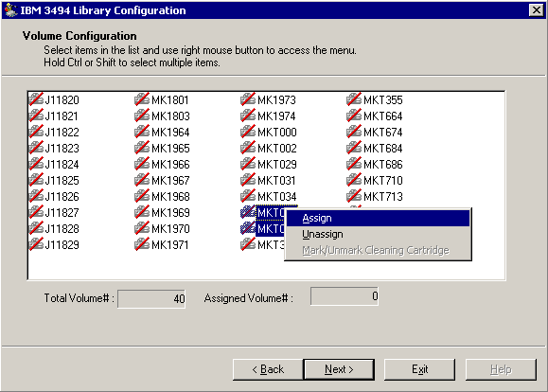Go to the previous step with Back

coord(268,369)
